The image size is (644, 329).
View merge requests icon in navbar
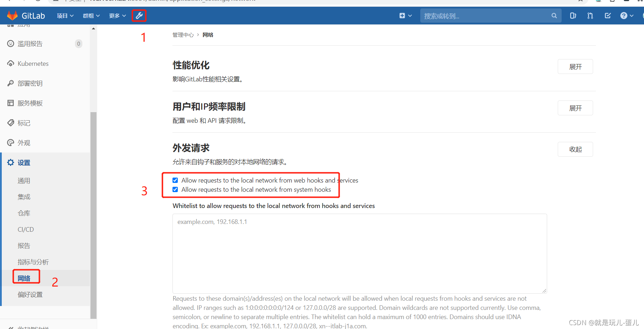pyautogui.click(x=590, y=16)
